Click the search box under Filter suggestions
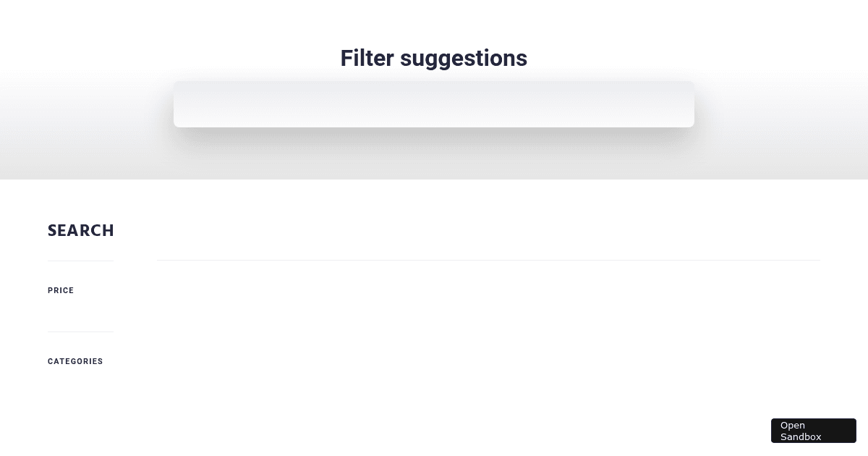868x456 pixels. [x=434, y=104]
